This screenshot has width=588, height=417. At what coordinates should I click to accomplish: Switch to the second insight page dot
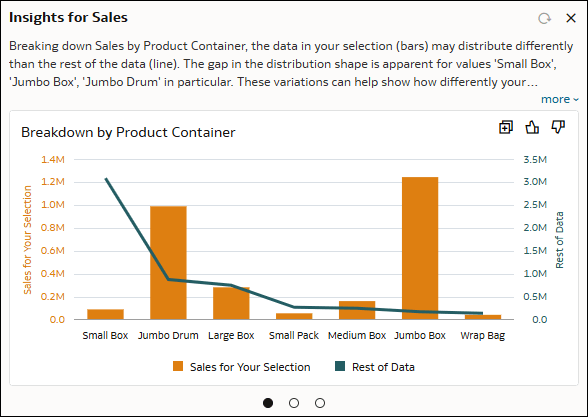pos(294,403)
